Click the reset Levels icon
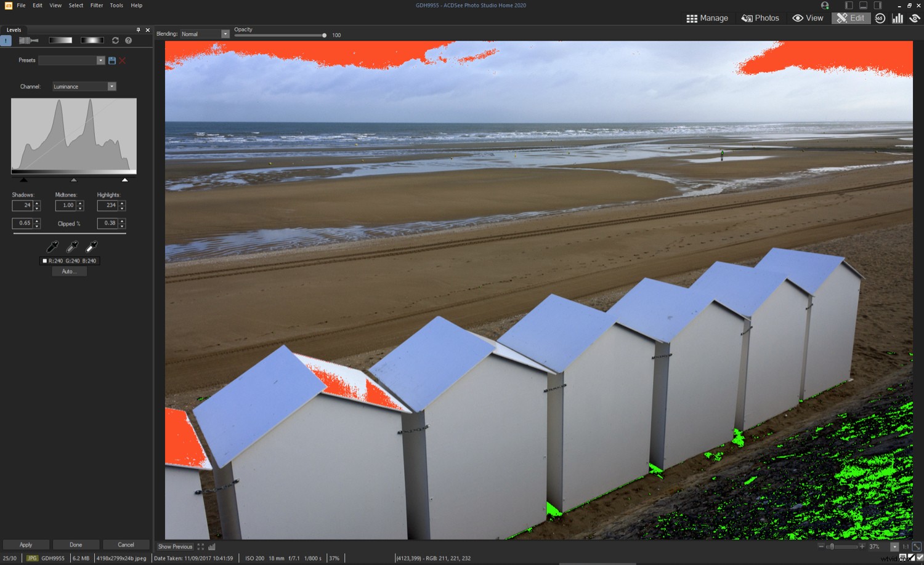924x565 pixels. pos(115,41)
